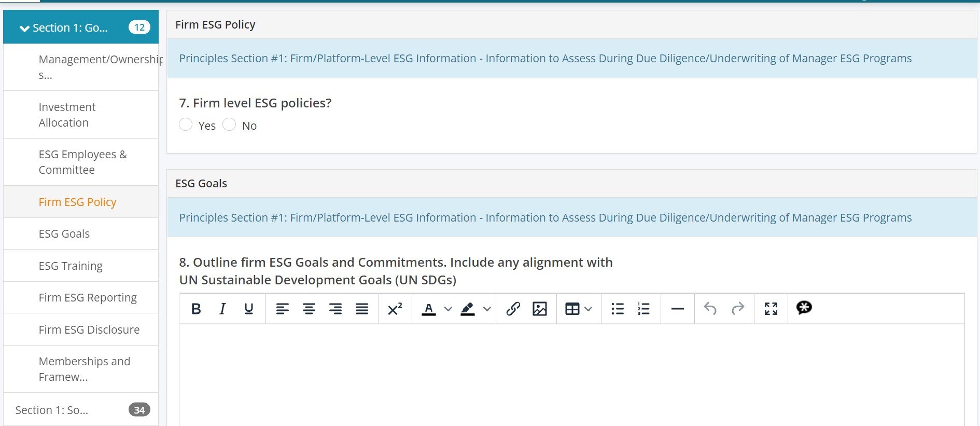
Task: Open Firm ESG Disclosure sidebar item
Action: pyautogui.click(x=81, y=329)
